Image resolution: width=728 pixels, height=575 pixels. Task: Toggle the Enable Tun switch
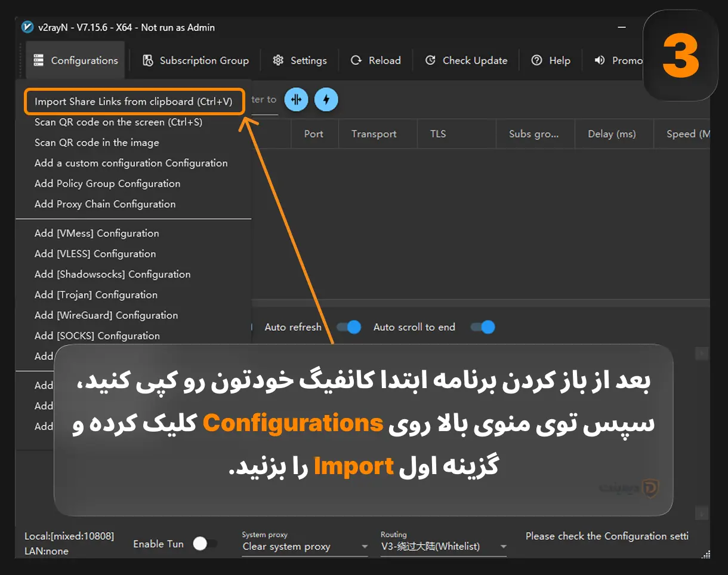(x=205, y=543)
